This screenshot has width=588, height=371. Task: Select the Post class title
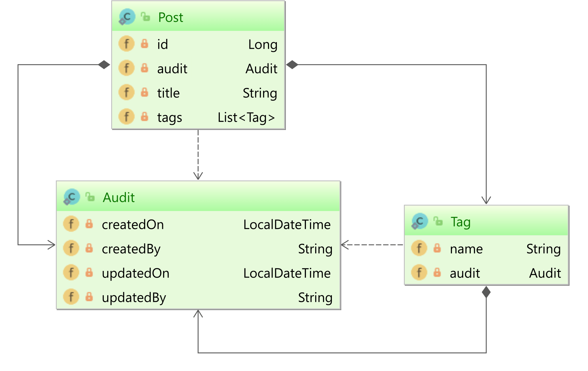click(x=171, y=17)
